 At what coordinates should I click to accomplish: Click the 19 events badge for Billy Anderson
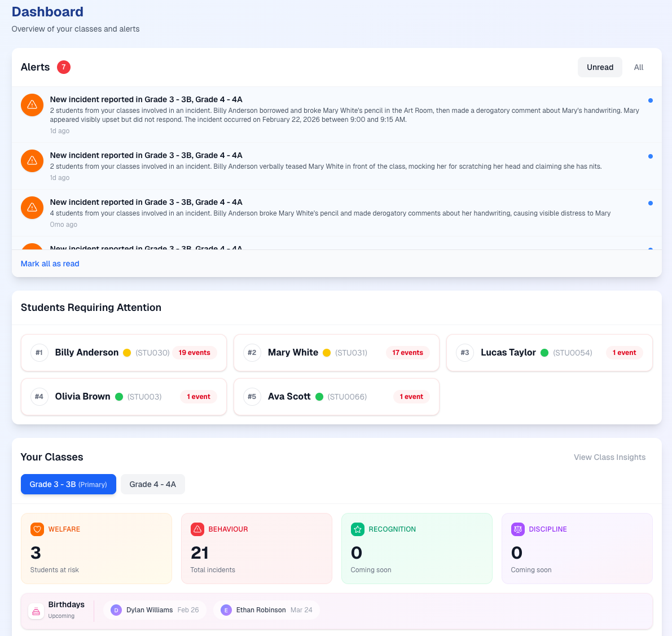click(x=194, y=352)
